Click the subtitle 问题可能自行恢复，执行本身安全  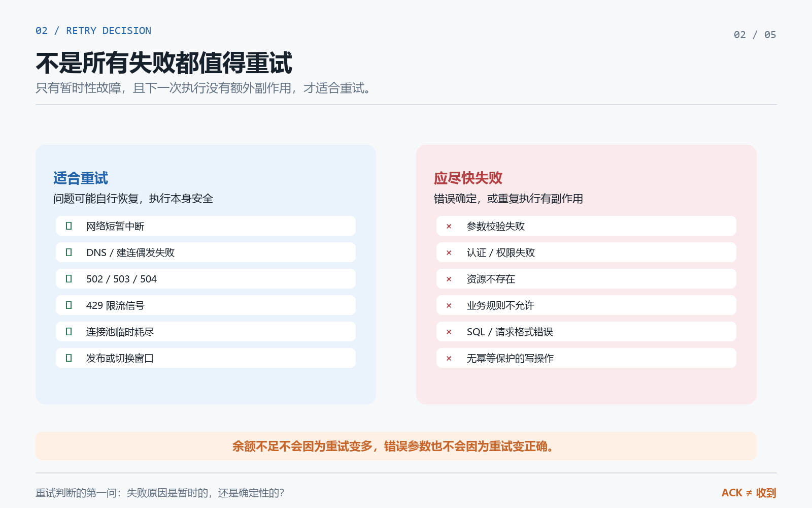click(133, 199)
